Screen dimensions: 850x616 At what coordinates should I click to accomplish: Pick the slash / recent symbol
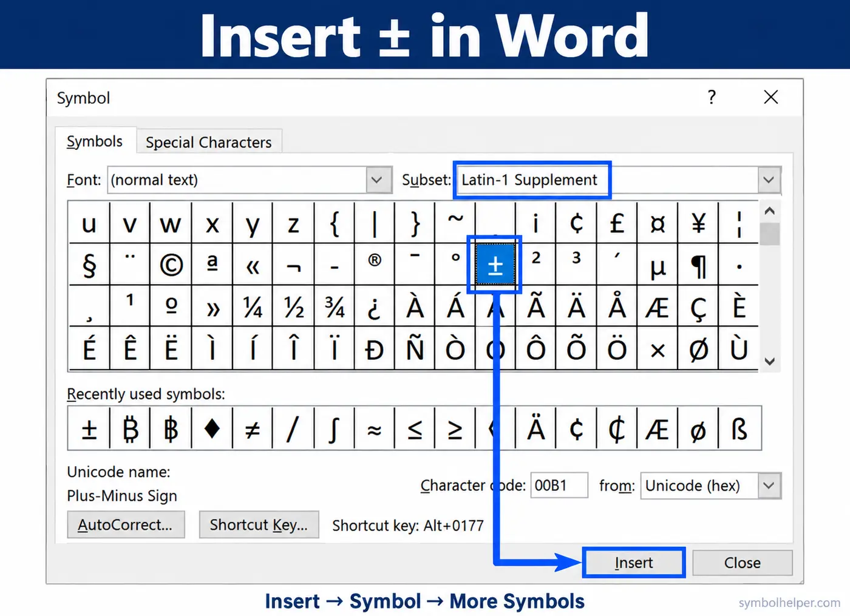(293, 429)
